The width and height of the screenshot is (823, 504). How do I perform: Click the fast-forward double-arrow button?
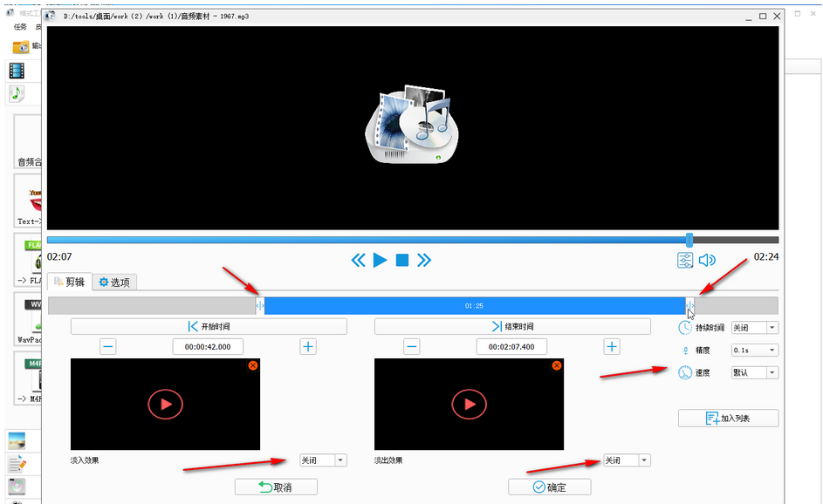click(x=424, y=260)
